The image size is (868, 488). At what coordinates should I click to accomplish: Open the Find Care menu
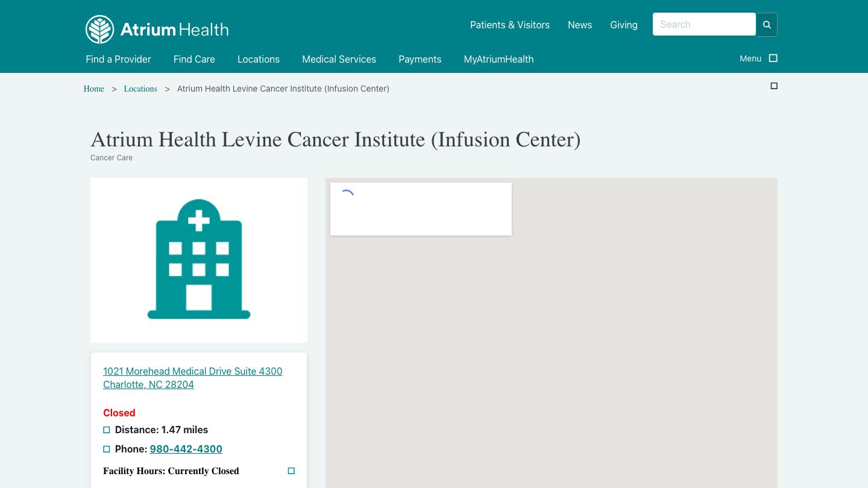(194, 59)
